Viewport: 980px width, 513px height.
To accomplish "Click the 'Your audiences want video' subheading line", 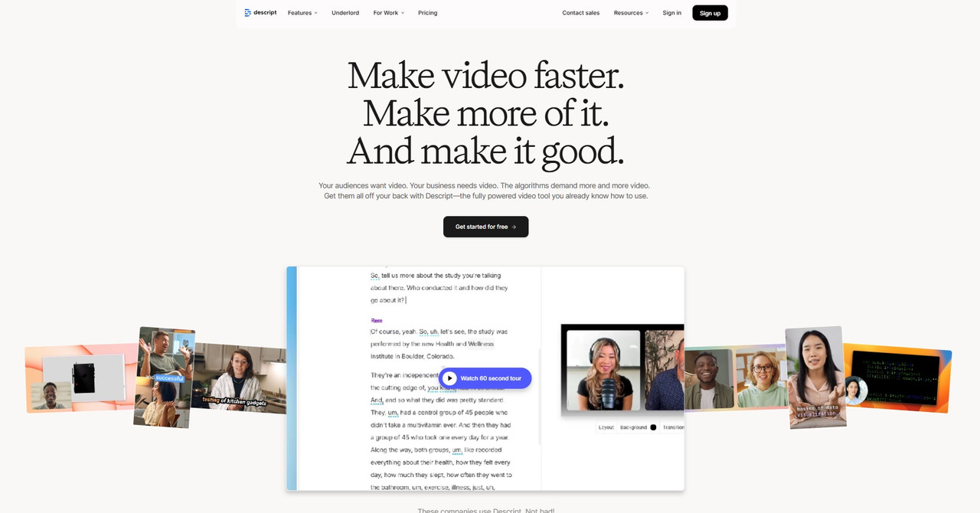I will click(x=485, y=185).
